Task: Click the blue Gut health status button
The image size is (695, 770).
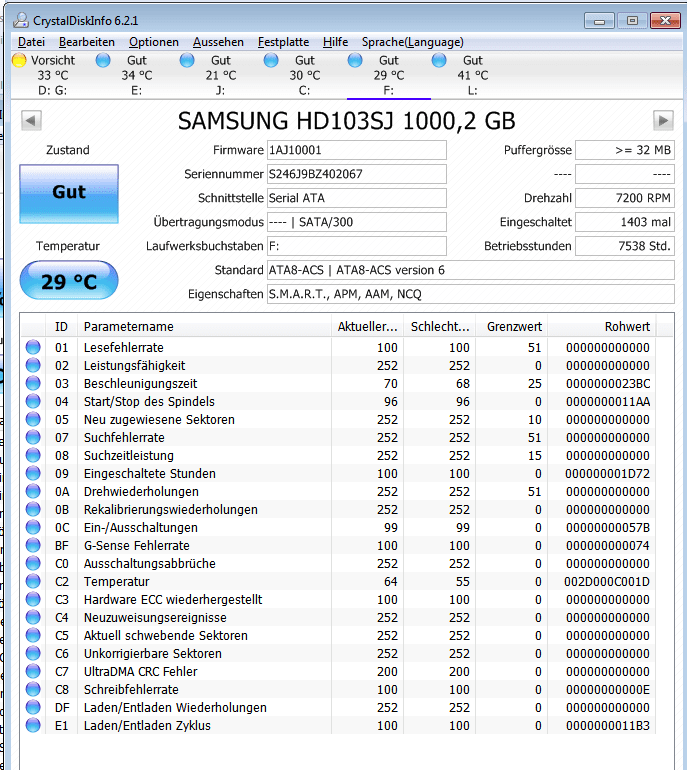Action: (x=69, y=194)
